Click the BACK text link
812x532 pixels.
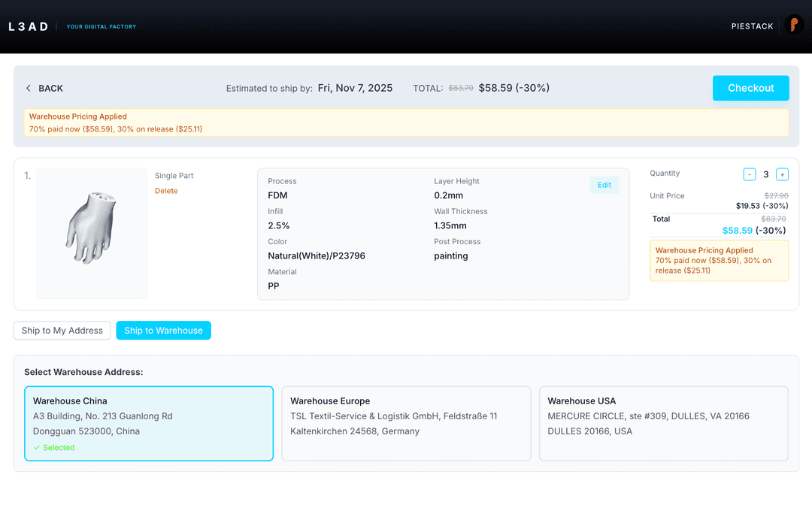(x=50, y=89)
